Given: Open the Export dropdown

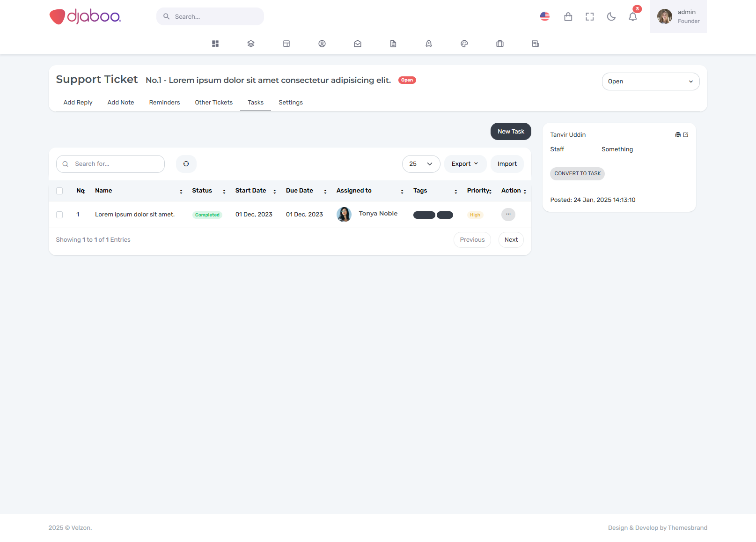Looking at the screenshot, I should point(465,164).
